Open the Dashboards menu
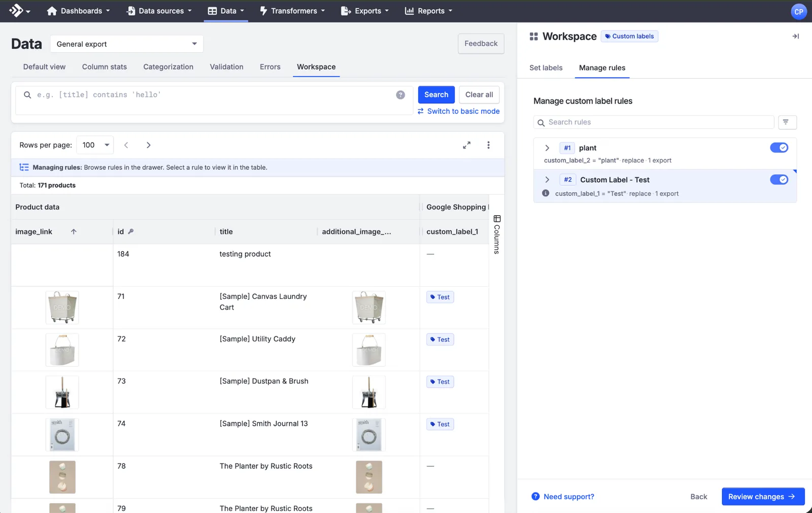 click(78, 11)
